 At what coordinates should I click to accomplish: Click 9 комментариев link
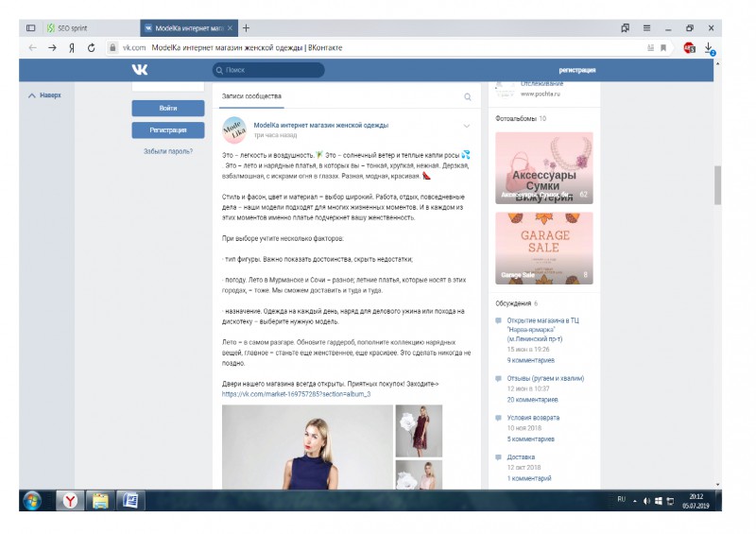coord(530,360)
